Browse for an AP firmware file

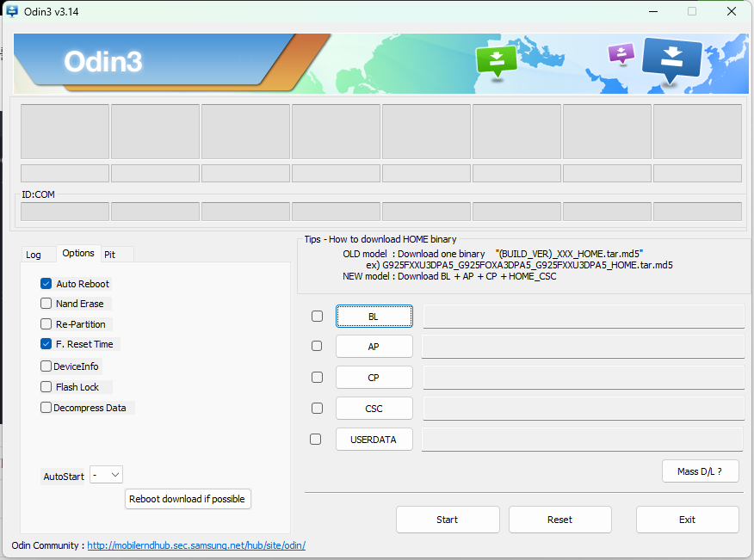[374, 347]
